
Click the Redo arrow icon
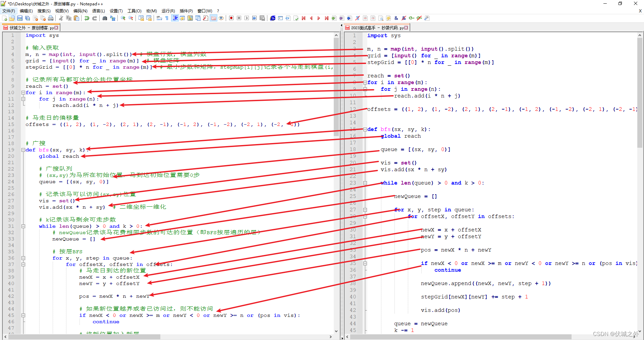coord(95,18)
